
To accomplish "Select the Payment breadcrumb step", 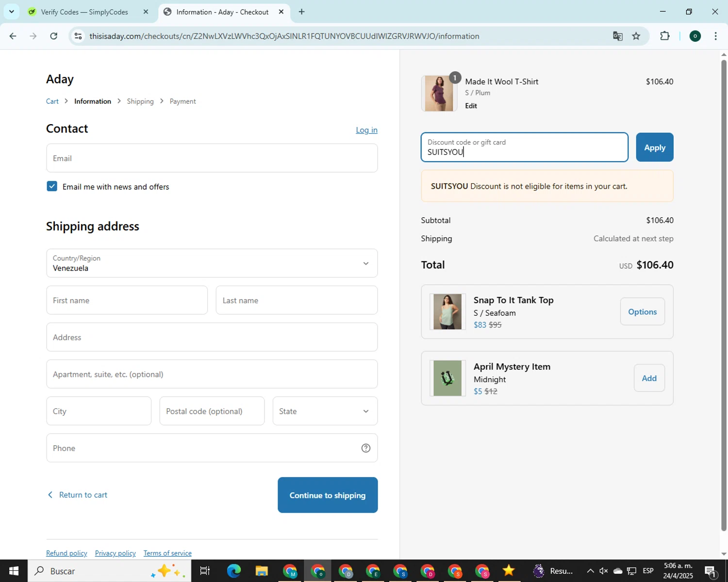I will [x=183, y=101].
